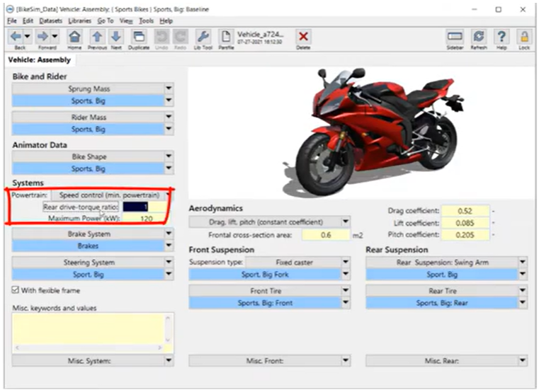Go to Home via house icon

[x=74, y=36]
